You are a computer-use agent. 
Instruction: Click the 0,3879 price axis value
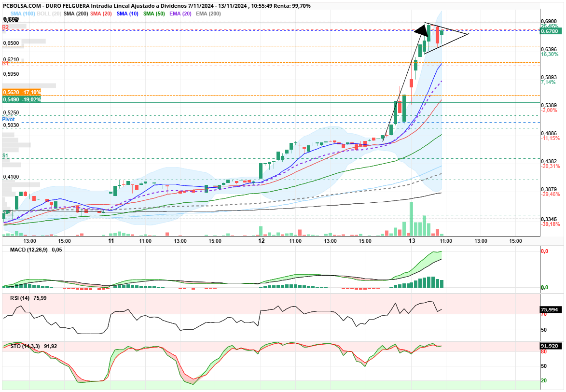pos(549,189)
